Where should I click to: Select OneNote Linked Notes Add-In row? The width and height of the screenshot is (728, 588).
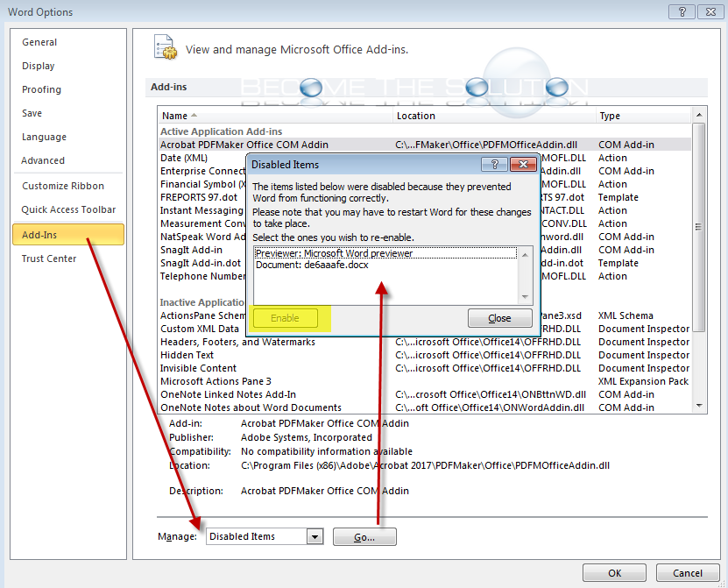click(424, 394)
